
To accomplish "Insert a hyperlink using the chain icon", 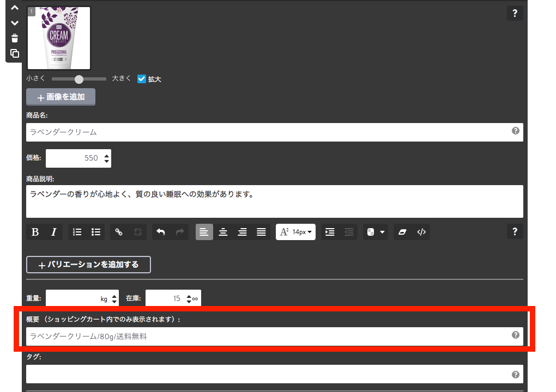I will 119,232.
